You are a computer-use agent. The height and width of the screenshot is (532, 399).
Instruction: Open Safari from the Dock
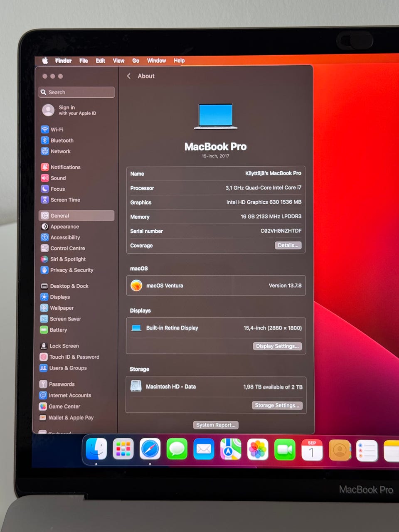tap(150, 449)
